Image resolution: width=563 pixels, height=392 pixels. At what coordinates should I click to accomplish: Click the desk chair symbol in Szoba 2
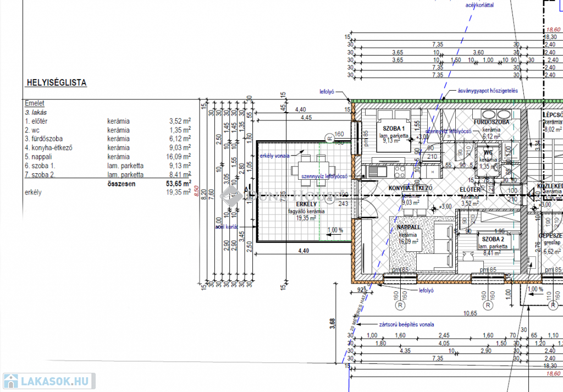coord(469,256)
